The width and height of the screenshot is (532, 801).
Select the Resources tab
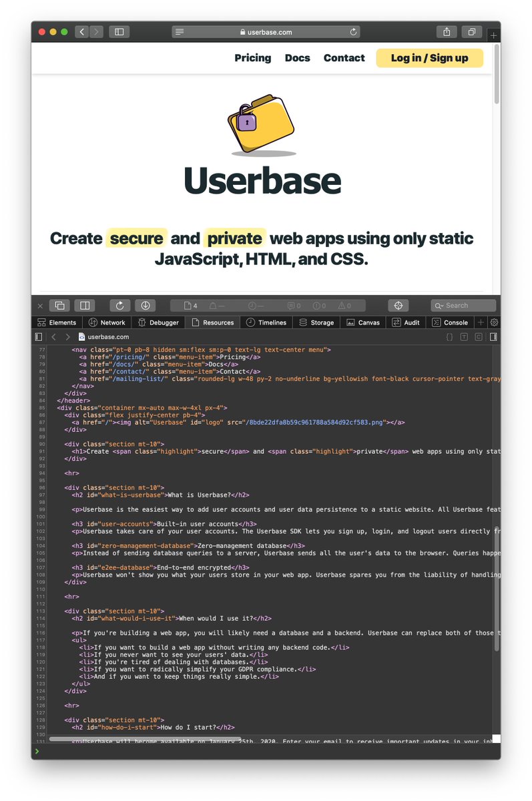coord(213,322)
